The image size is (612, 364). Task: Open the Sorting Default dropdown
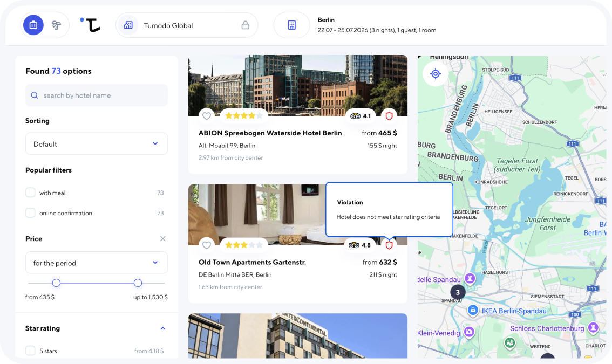pyautogui.click(x=97, y=143)
